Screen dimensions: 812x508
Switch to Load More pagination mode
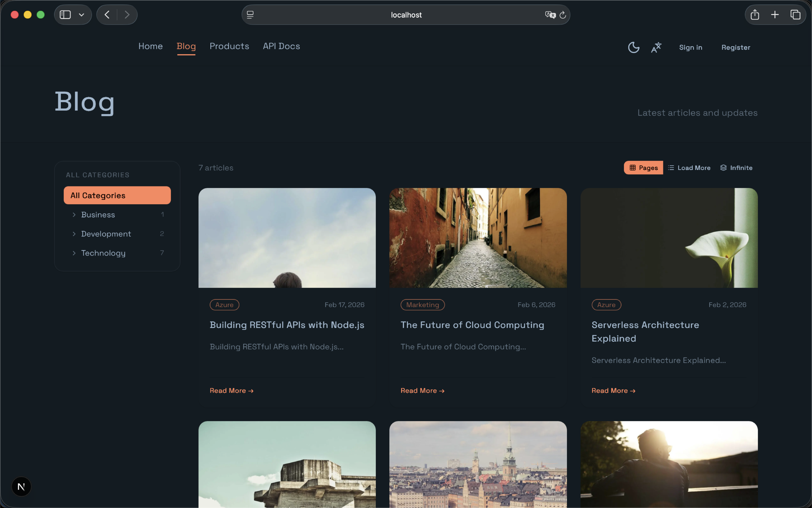[x=689, y=168]
